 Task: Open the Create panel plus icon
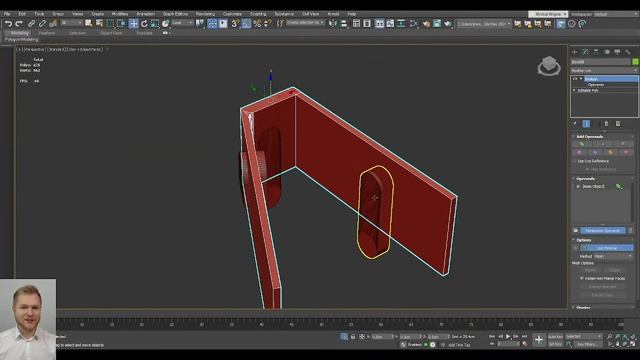click(575, 52)
